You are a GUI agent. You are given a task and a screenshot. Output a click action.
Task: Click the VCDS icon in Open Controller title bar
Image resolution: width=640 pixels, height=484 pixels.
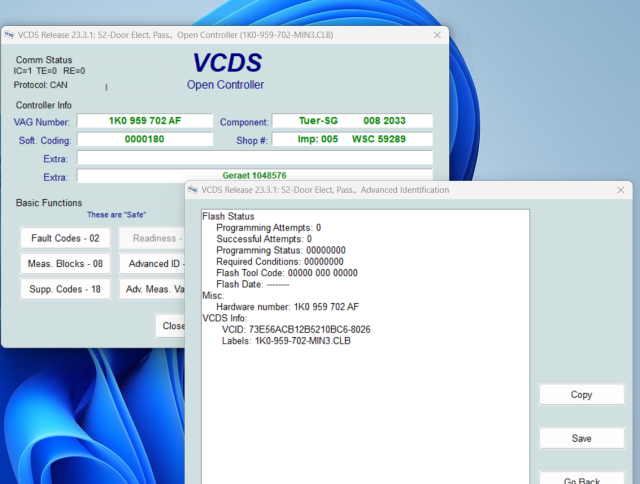click(x=10, y=35)
